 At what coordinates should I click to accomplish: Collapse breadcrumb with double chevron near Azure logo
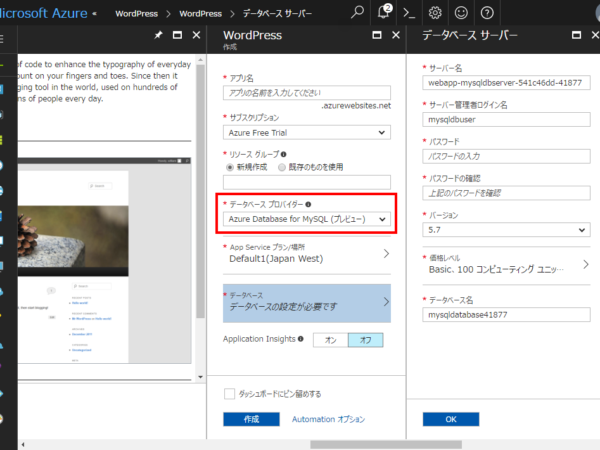click(x=95, y=14)
